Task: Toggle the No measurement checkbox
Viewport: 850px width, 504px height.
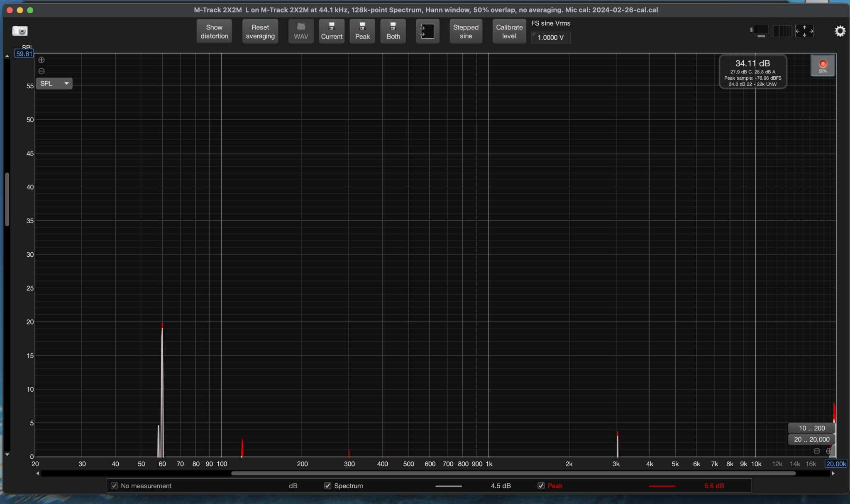Action: pyautogui.click(x=114, y=486)
